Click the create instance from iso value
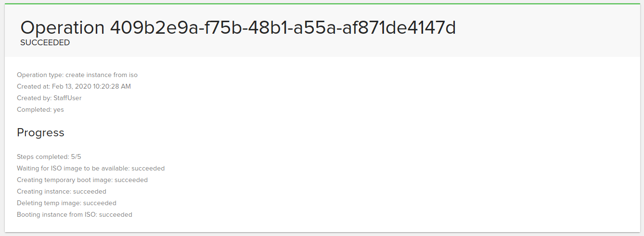 [102, 75]
